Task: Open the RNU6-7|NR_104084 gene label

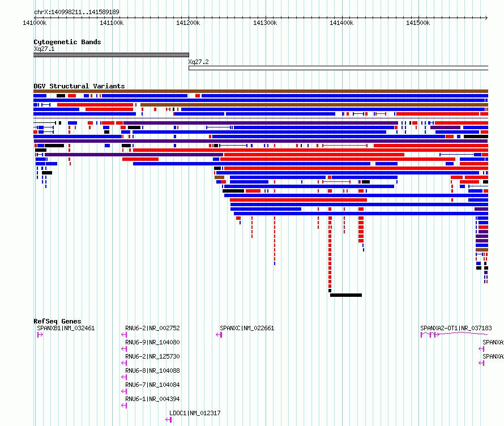Action: tap(152, 385)
